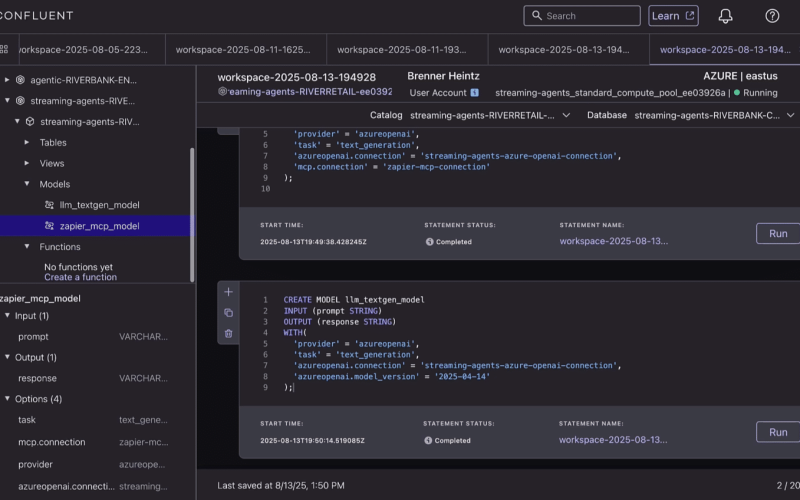Switch to workspace-2025-08-11-193 tab
Image resolution: width=800 pixels, height=500 pixels.
click(x=407, y=49)
